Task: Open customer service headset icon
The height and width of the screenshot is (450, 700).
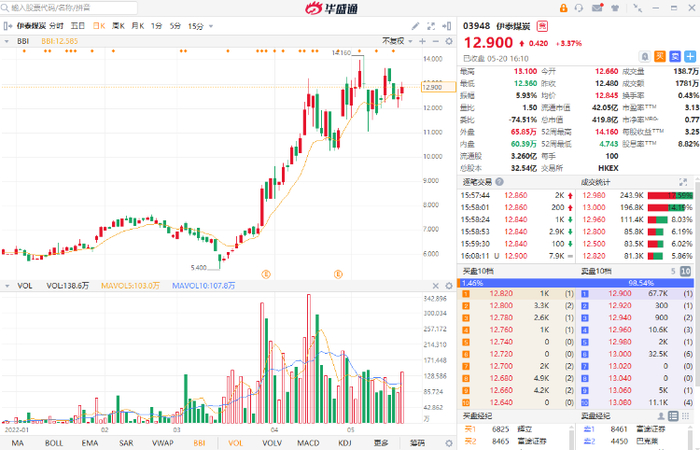Action: pos(579,8)
